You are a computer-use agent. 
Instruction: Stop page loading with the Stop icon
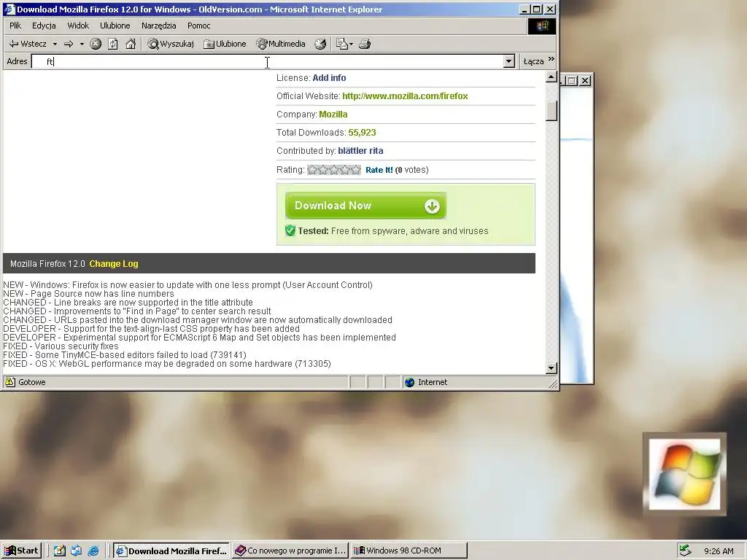pos(96,44)
